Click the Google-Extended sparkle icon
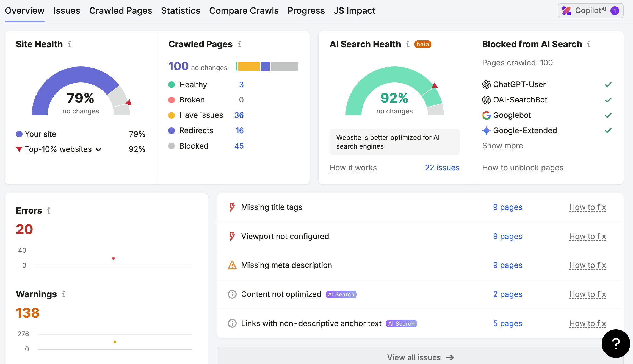This screenshot has height=364, width=633. coord(486,130)
